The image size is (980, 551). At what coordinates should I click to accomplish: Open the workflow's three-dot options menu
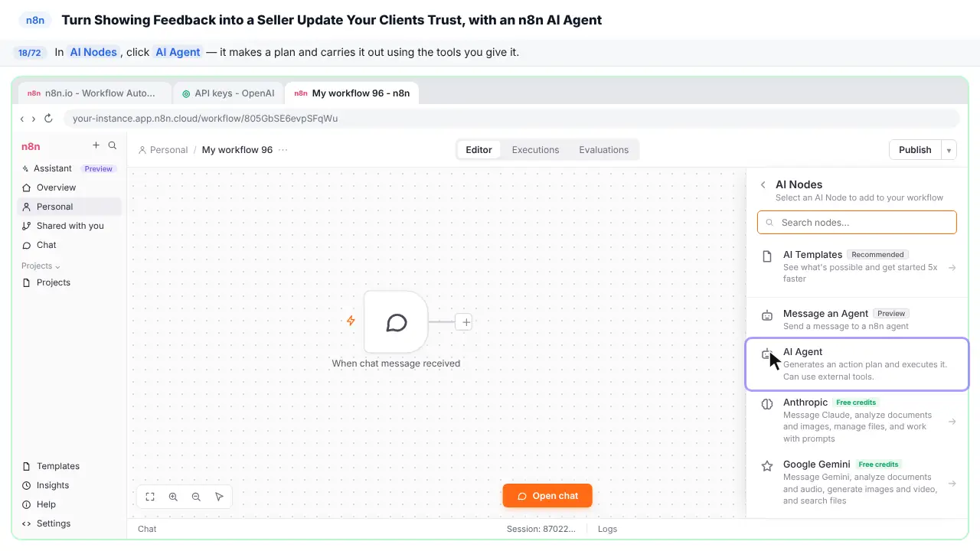point(283,150)
